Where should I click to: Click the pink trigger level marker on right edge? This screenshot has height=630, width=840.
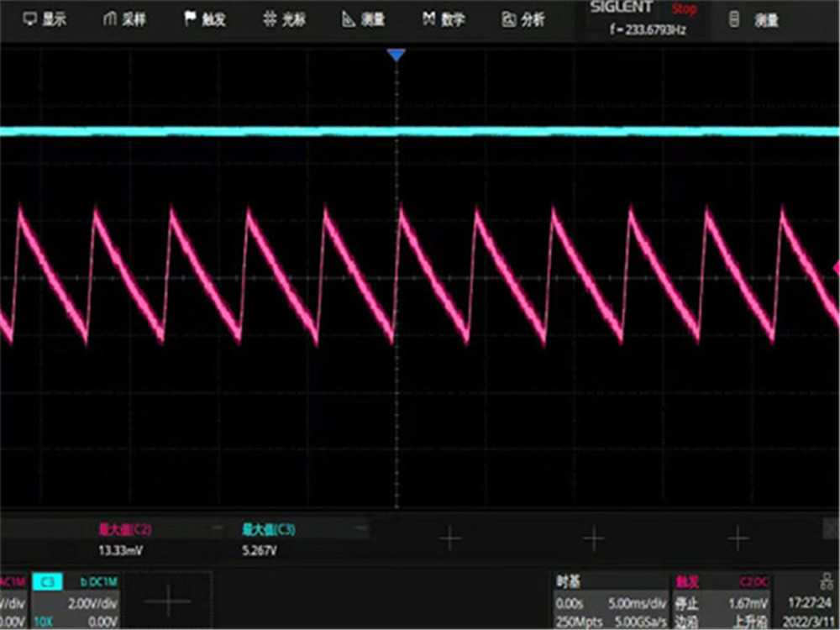pyautogui.click(x=837, y=268)
